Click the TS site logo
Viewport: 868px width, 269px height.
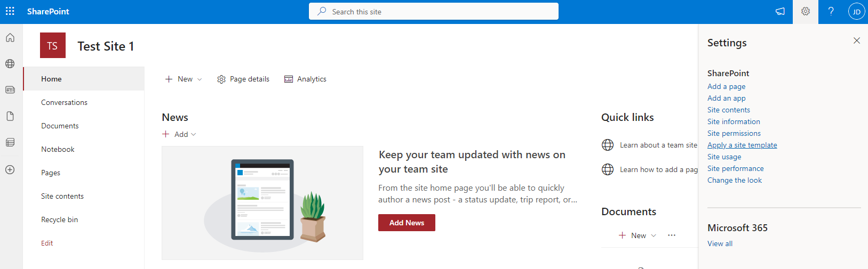coord(53,45)
